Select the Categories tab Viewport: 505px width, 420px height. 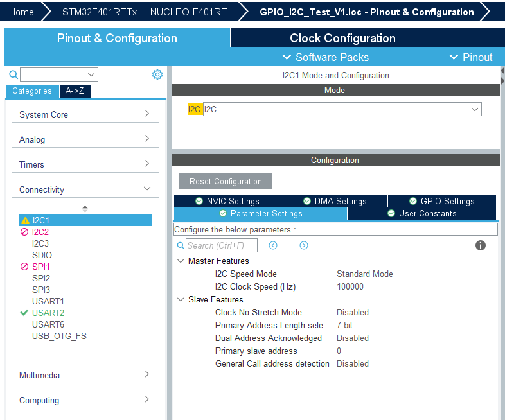click(32, 91)
